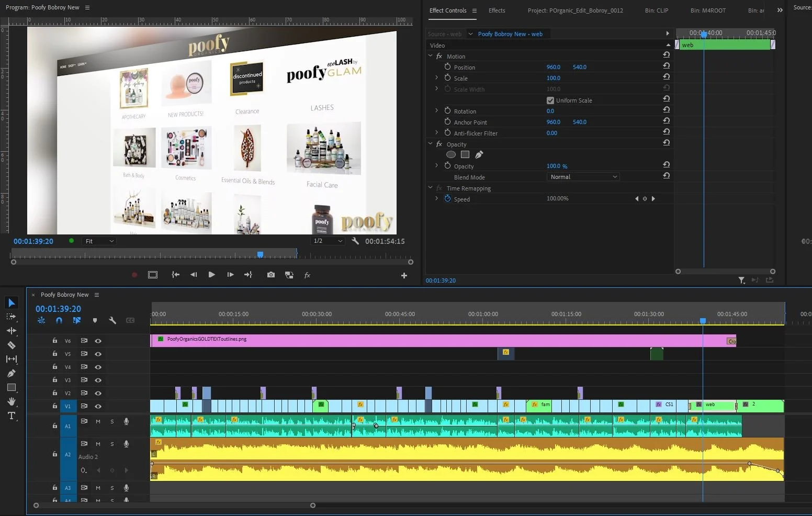The height and width of the screenshot is (516, 812).
Task: Open Effect Controls panel menu
Action: coord(474,10)
